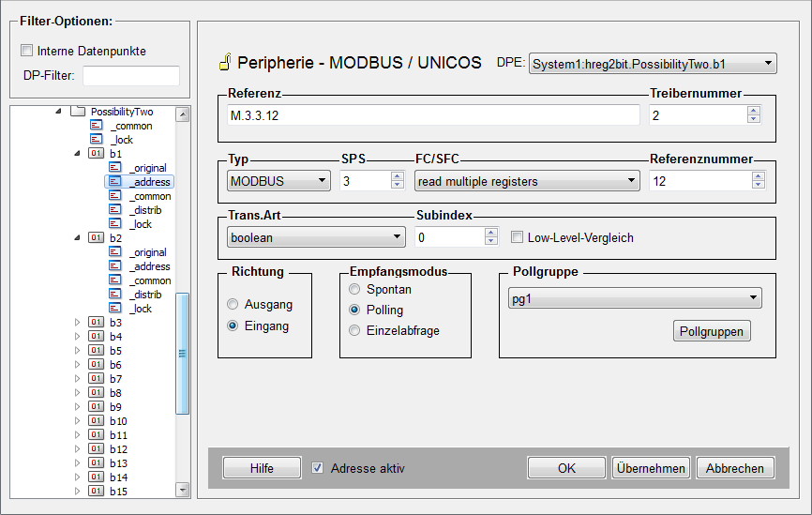Click the _address config icon under b2

(x=115, y=265)
